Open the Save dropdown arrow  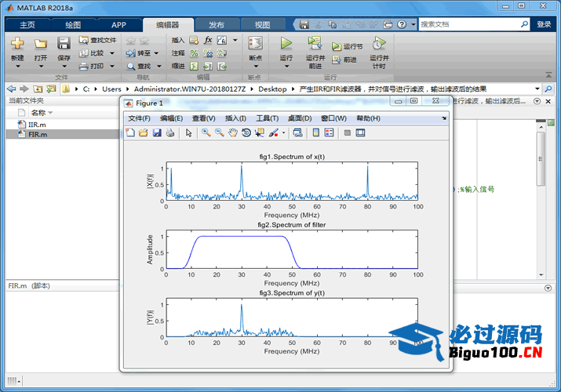tap(64, 66)
